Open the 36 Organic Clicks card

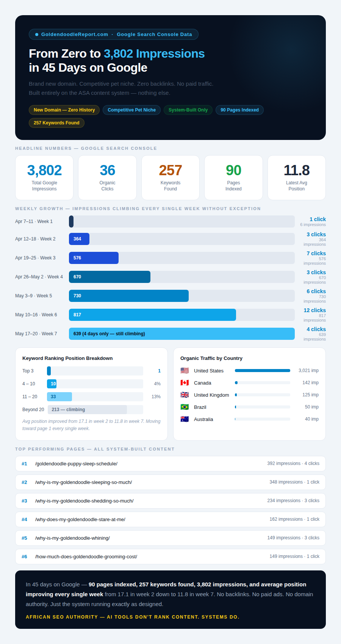107,177
